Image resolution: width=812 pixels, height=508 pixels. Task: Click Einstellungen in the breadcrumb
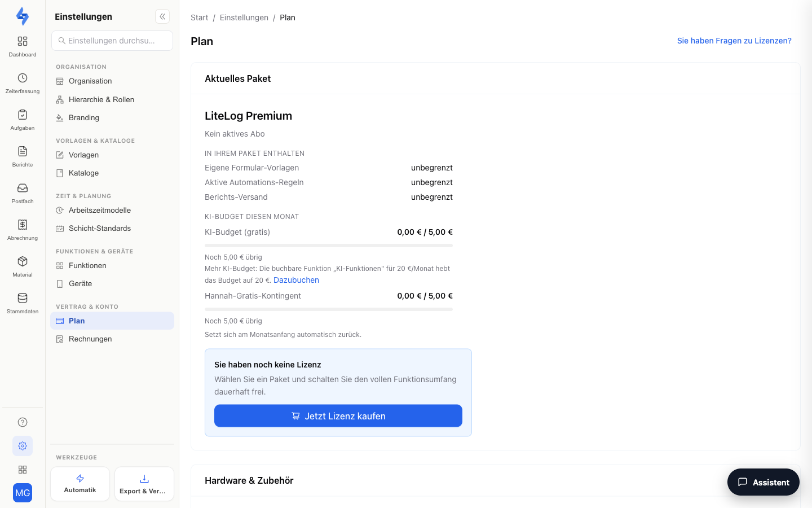coord(244,17)
